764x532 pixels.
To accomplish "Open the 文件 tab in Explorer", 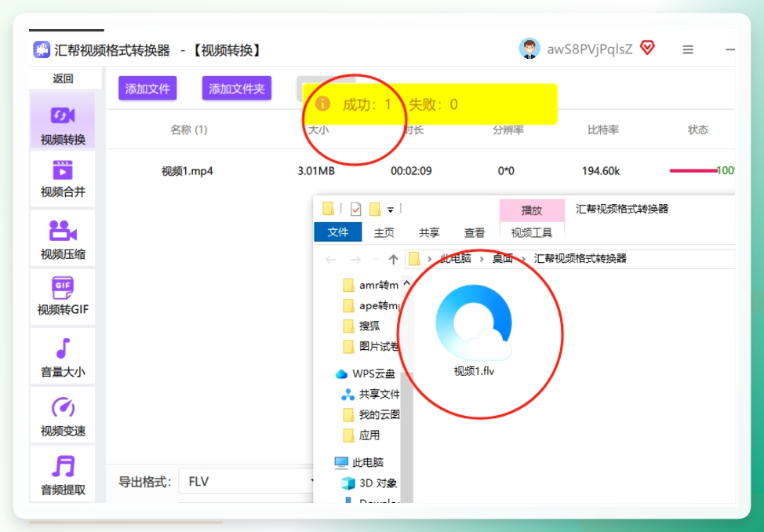I will (337, 232).
